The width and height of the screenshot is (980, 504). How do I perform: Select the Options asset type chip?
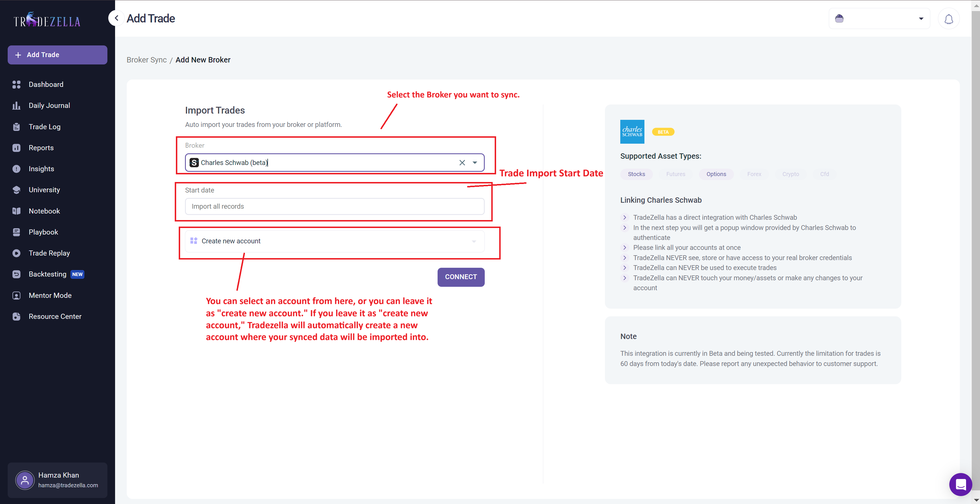pyautogui.click(x=716, y=174)
